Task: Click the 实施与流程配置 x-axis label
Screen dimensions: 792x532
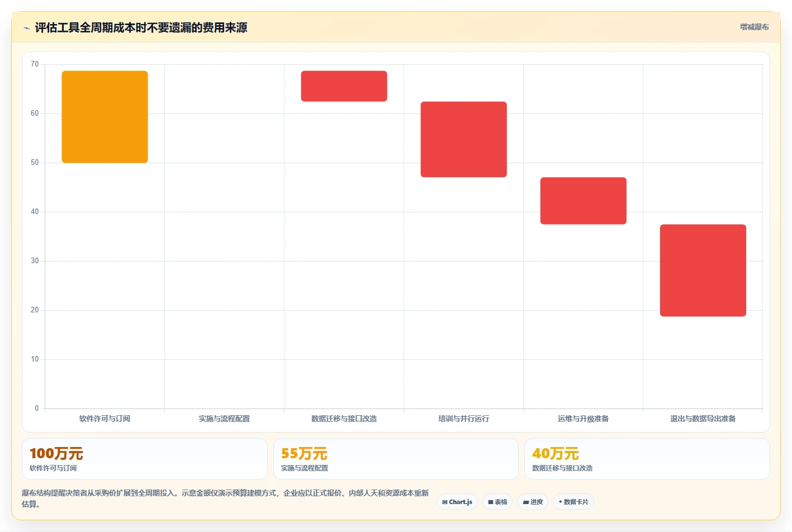Action: (224, 419)
